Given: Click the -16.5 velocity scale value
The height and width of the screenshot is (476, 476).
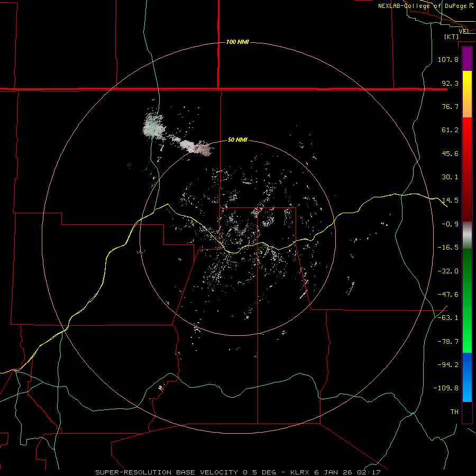Looking at the screenshot, I should (448, 248).
